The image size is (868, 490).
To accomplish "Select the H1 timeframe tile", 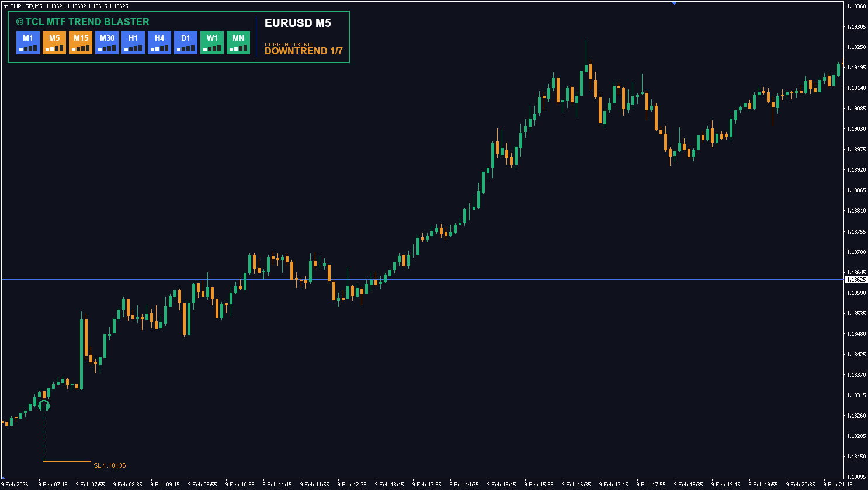I will pyautogui.click(x=133, y=43).
